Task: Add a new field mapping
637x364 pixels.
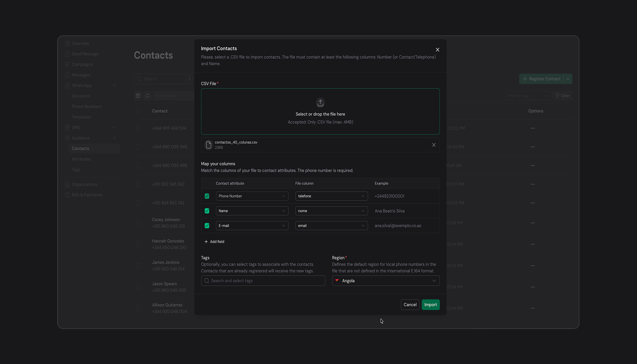Action: 214,242
